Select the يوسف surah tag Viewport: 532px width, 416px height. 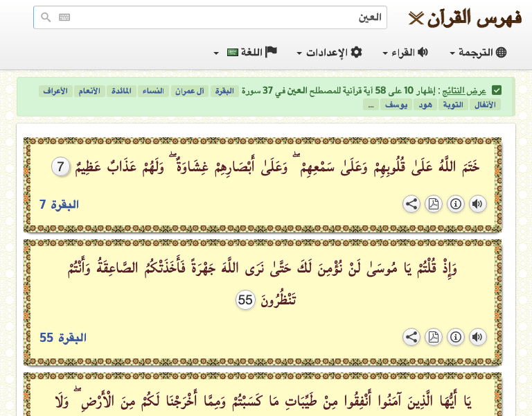[397, 104]
